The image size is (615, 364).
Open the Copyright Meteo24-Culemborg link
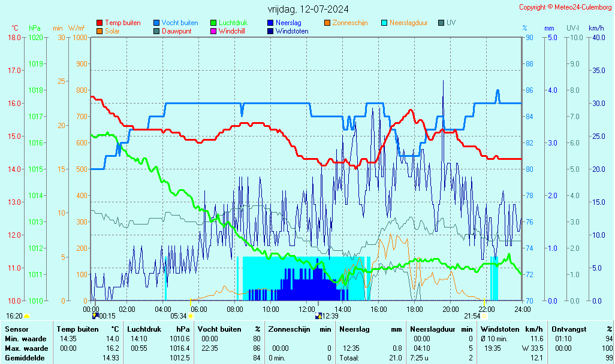click(565, 7)
